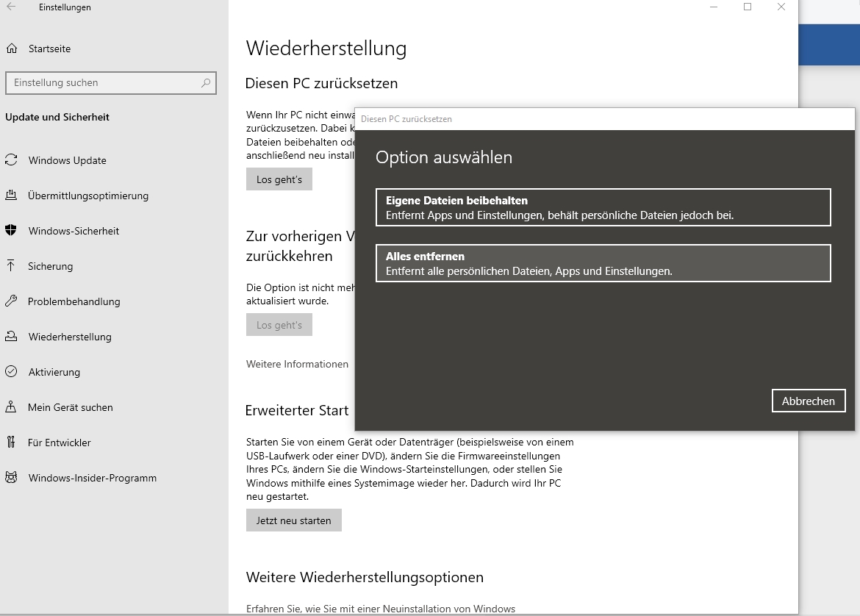Click the Option auswählen dialog heading
Image resolution: width=860 pixels, height=616 pixels.
coord(444,157)
